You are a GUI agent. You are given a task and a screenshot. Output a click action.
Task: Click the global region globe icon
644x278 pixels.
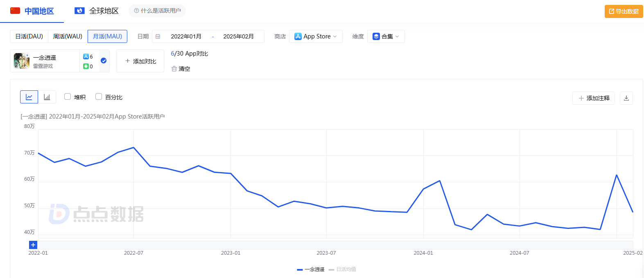[x=79, y=11]
